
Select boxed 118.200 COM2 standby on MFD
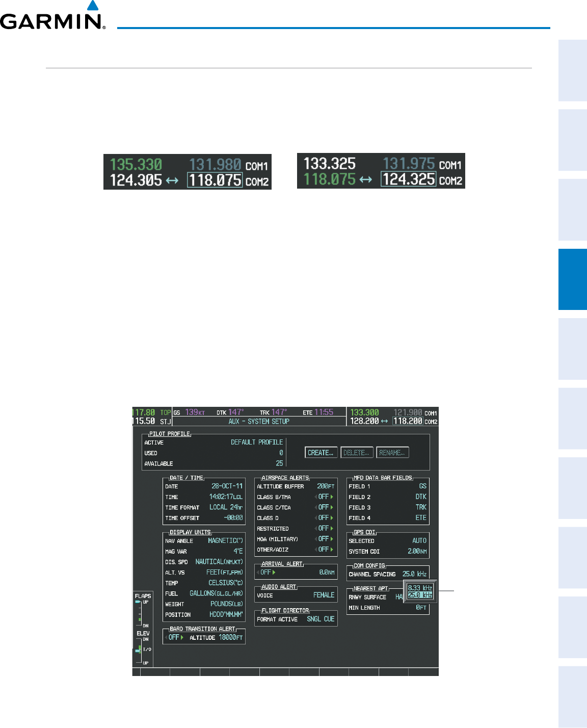pyautogui.click(x=408, y=421)
